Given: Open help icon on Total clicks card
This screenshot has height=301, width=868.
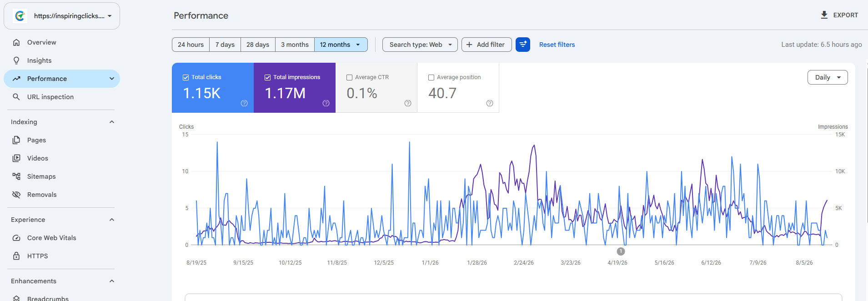Looking at the screenshot, I should (x=244, y=103).
